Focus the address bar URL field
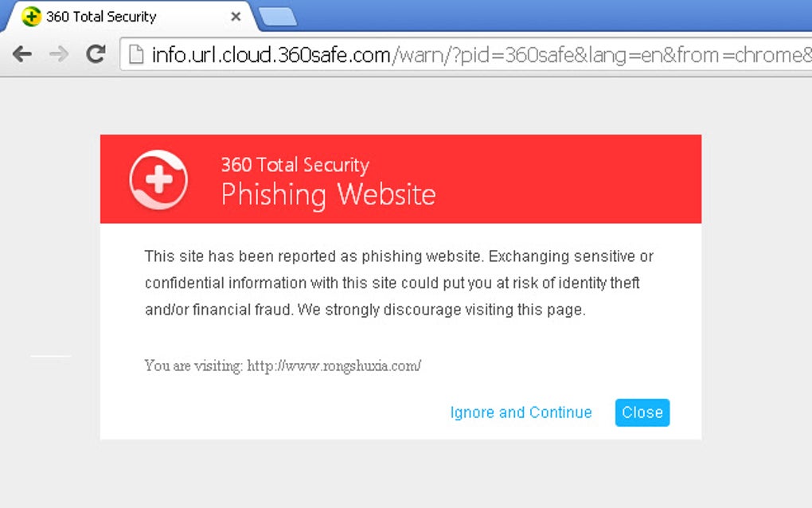This screenshot has height=508, width=812. click(x=478, y=55)
